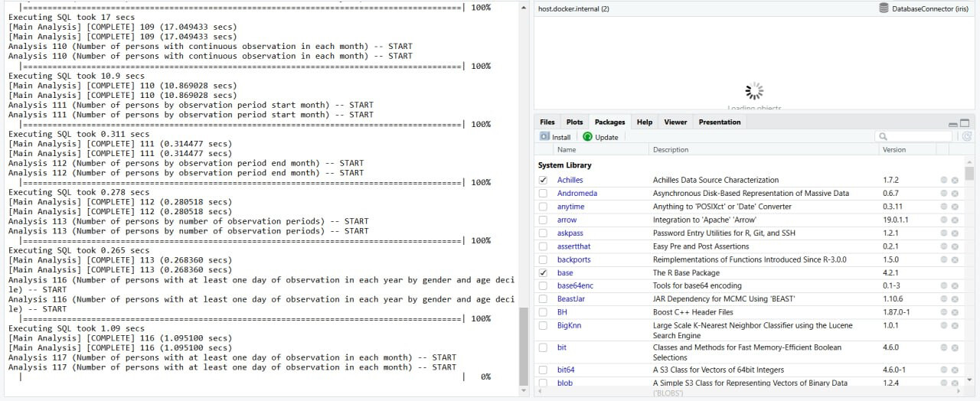980x401 pixels.
Task: Switch to the Viewer tab
Action: click(675, 122)
